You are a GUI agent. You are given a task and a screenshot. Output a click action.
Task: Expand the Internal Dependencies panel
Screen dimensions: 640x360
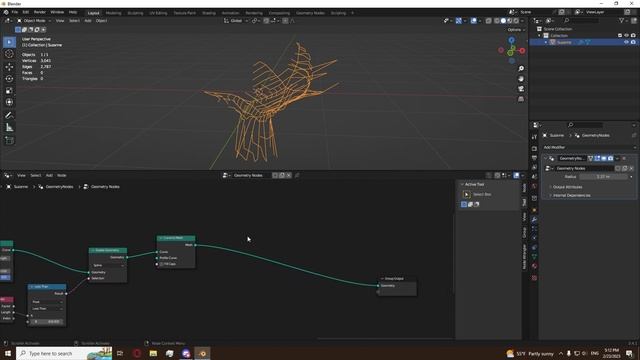pos(571,196)
